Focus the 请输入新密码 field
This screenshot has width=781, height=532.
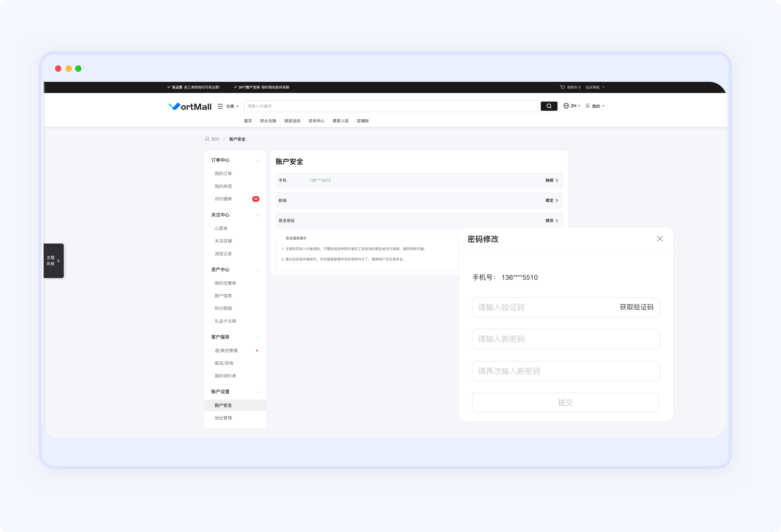tap(566, 339)
